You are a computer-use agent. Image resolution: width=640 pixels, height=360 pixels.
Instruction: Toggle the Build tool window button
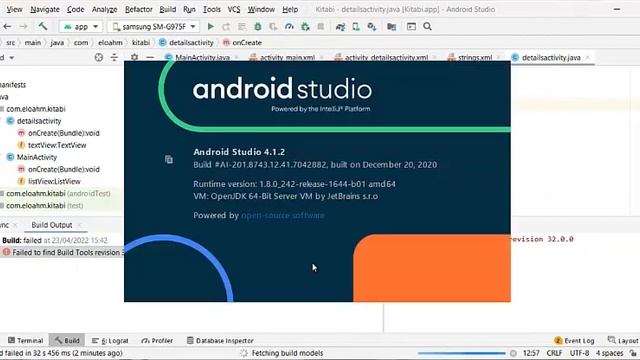tap(67, 340)
